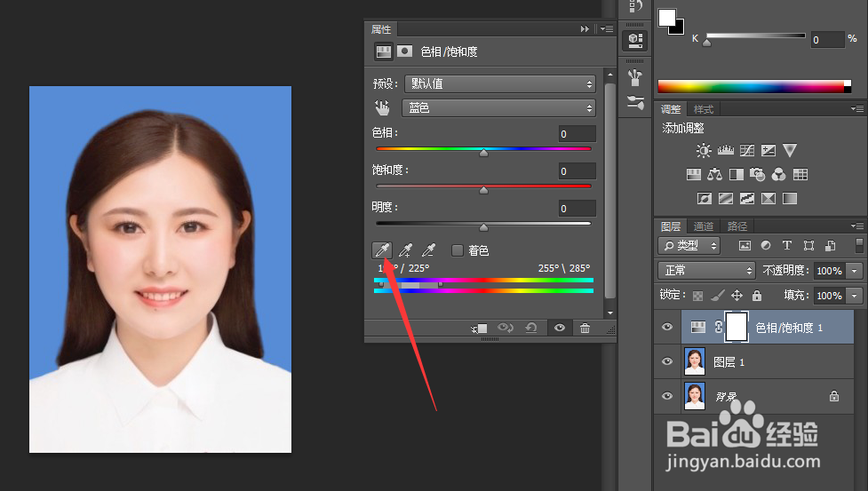Viewport: 868px width, 491px height.
Task: Enable the 着色 colorize checkbox
Action: coord(458,250)
